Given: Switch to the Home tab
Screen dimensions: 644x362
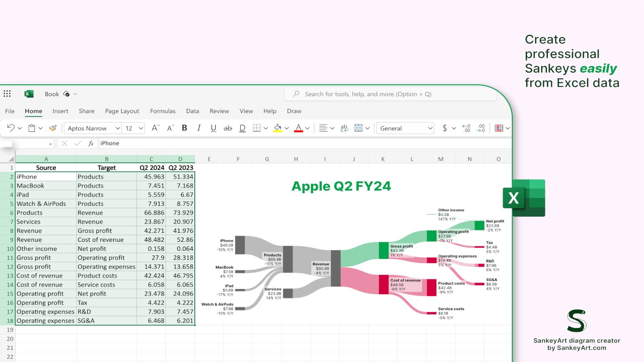Looking at the screenshot, I should (x=33, y=111).
